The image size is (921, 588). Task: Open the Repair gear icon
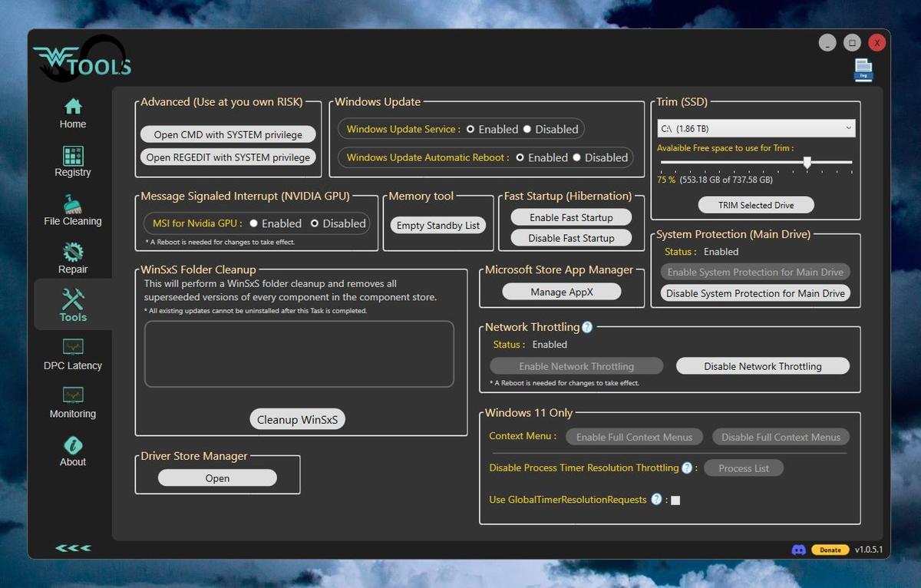73,253
